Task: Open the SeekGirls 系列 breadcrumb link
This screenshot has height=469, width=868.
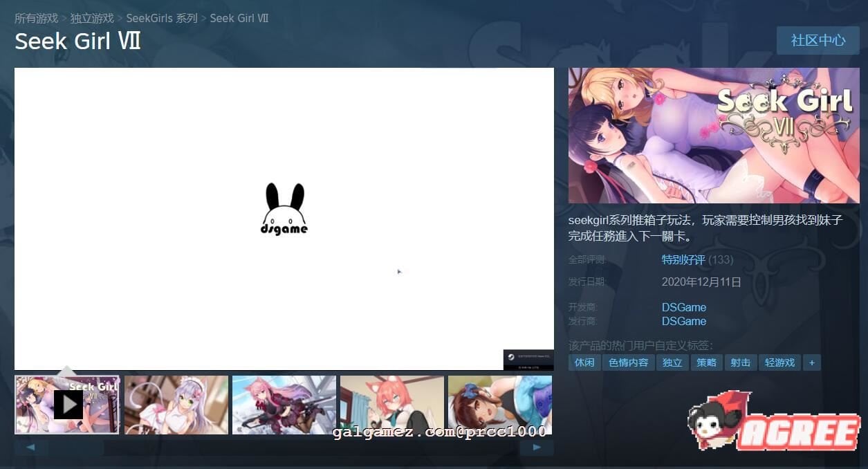Action: (162, 18)
